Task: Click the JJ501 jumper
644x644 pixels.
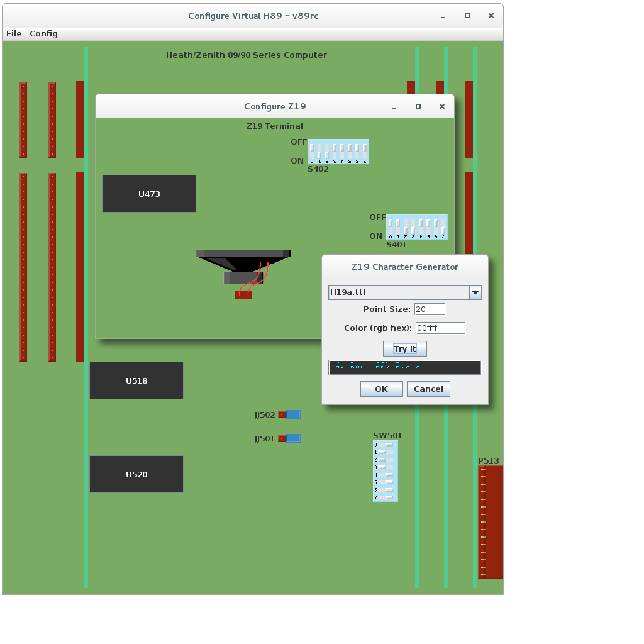Action: [290, 438]
